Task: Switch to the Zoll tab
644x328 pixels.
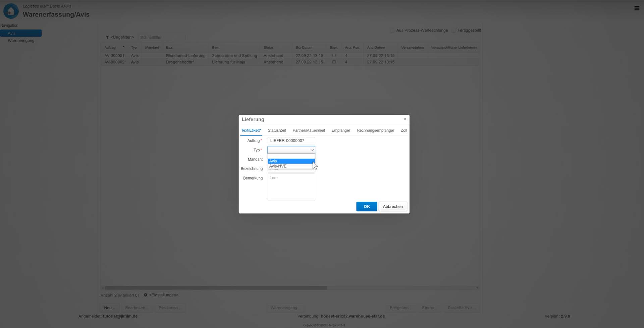Action: [x=404, y=130]
